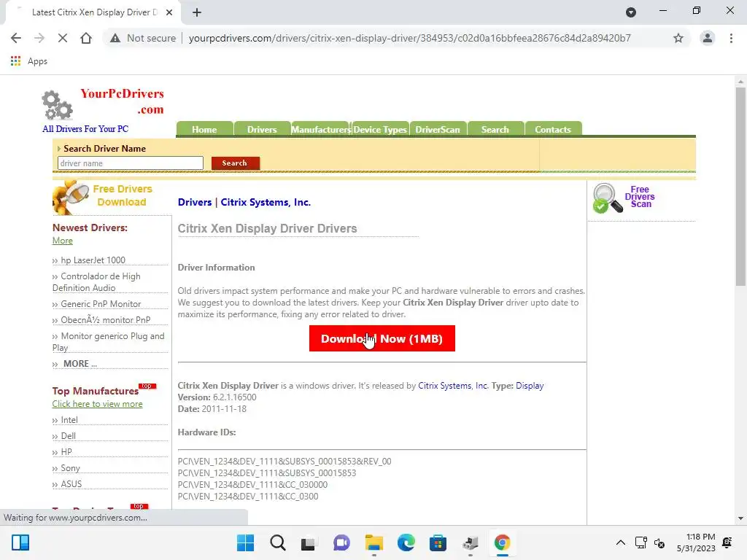The height and width of the screenshot is (560, 747).
Task: Open More link under Newest Drivers
Action: 63,241
